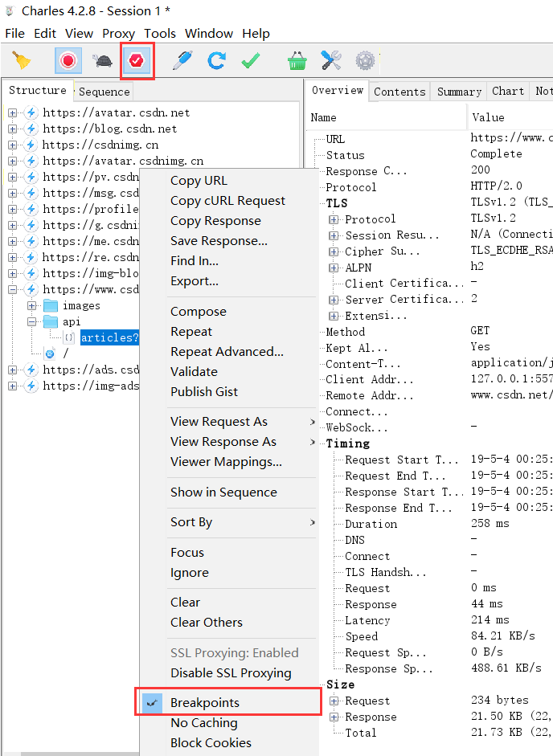553x756 pixels.
Task: Choose Repeat Advanced...
Action: point(227,351)
